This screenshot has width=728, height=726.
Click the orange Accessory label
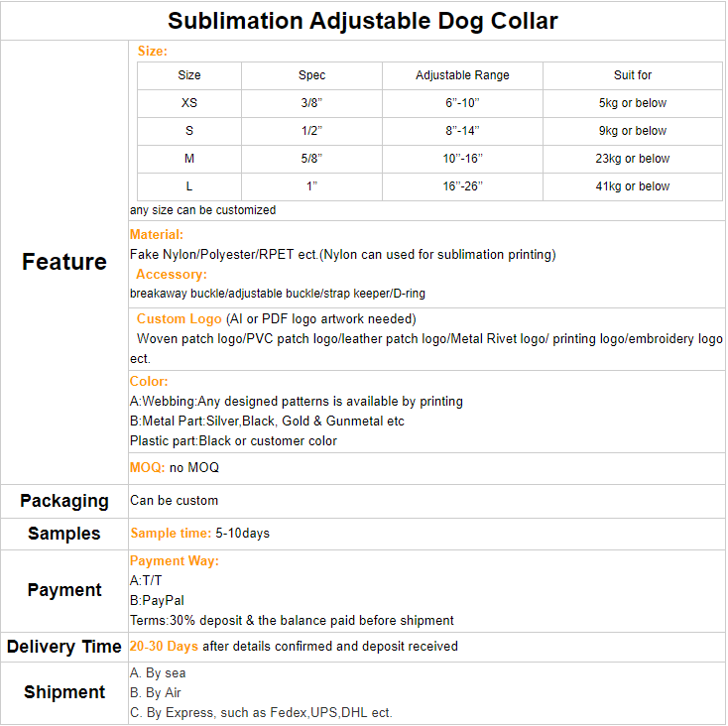click(x=172, y=275)
